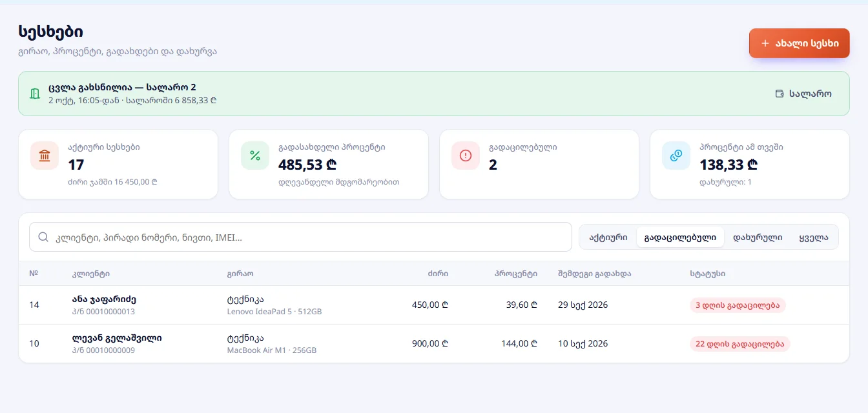The width and height of the screenshot is (868, 413).
Task: Click the 485,53 ₾ payable interest total
Action: [x=307, y=165]
